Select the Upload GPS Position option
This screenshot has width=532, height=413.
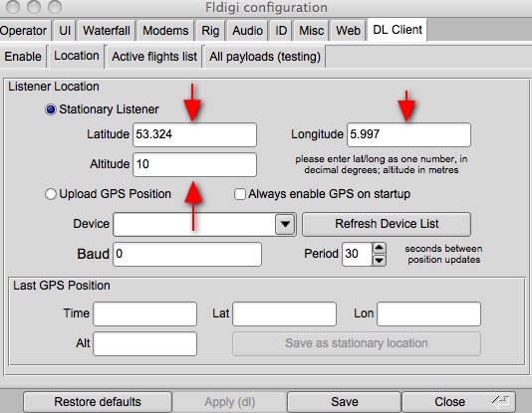(51, 194)
